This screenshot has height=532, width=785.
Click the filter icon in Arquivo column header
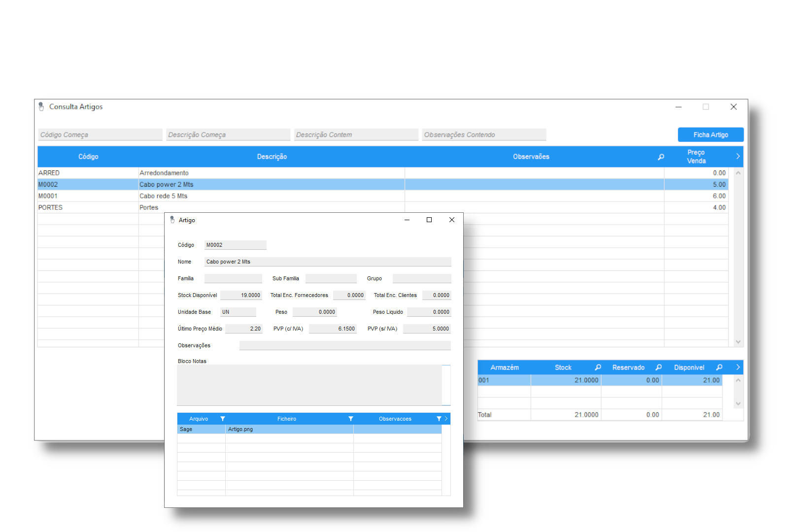tap(223, 419)
